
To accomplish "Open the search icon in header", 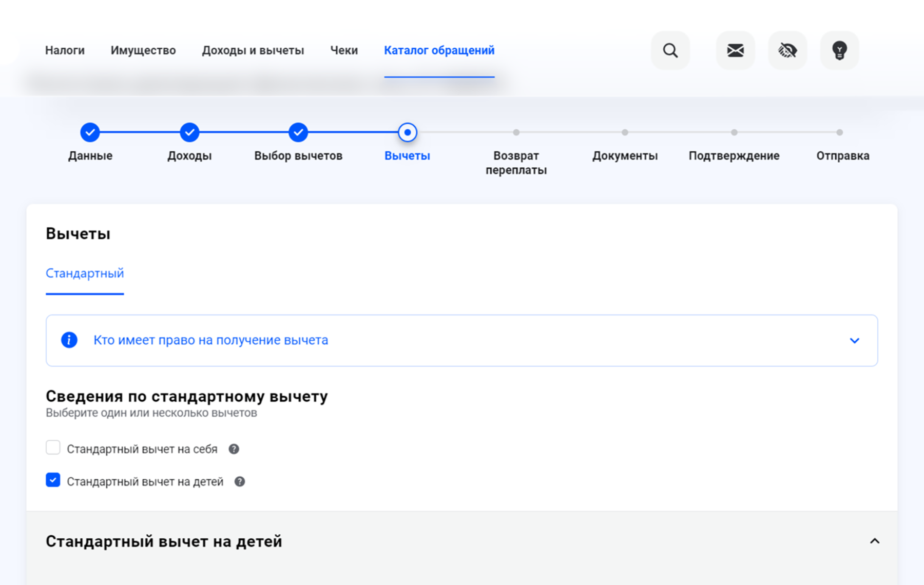I will point(670,50).
